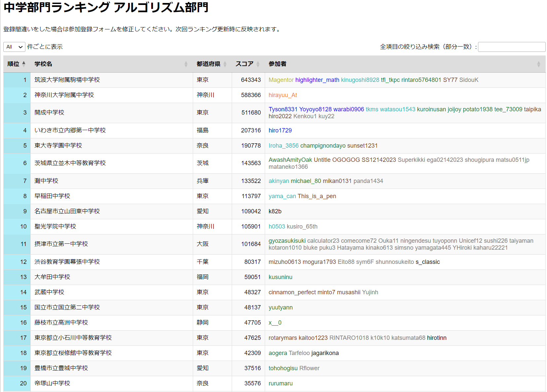Screen dimensions: 547x392
Task: Open hiro1729 user link
Action: point(280,130)
